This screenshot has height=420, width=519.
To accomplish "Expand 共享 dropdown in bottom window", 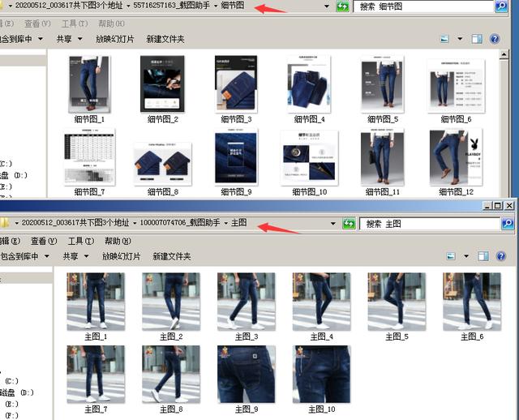I will point(86,256).
